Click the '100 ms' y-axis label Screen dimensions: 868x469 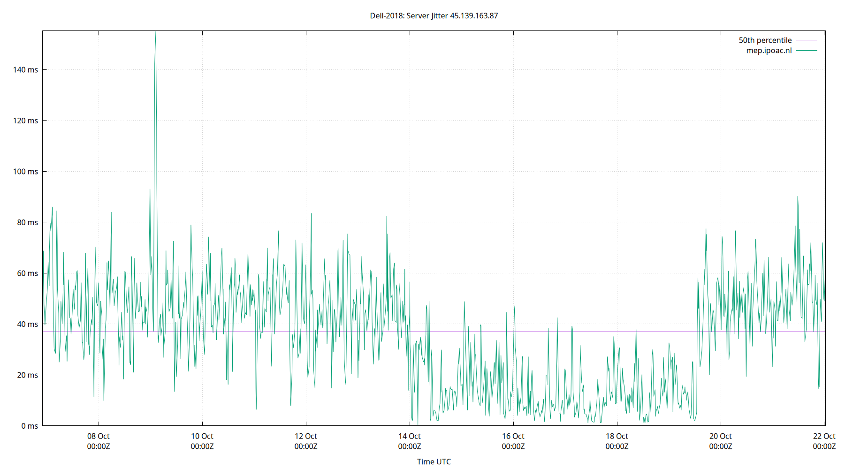[x=25, y=172]
